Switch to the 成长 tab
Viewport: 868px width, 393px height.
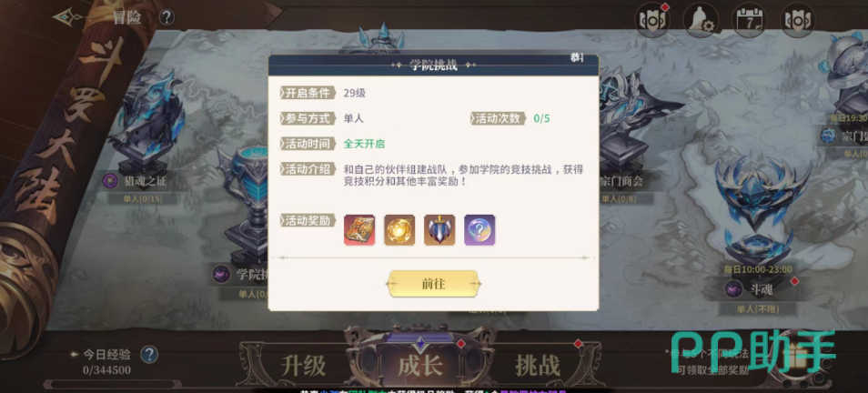(x=420, y=366)
